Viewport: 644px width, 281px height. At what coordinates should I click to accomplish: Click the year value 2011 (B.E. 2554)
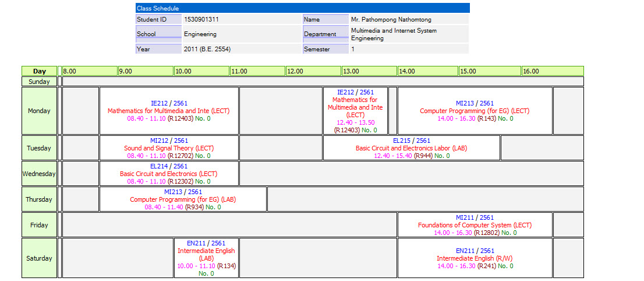pos(207,49)
